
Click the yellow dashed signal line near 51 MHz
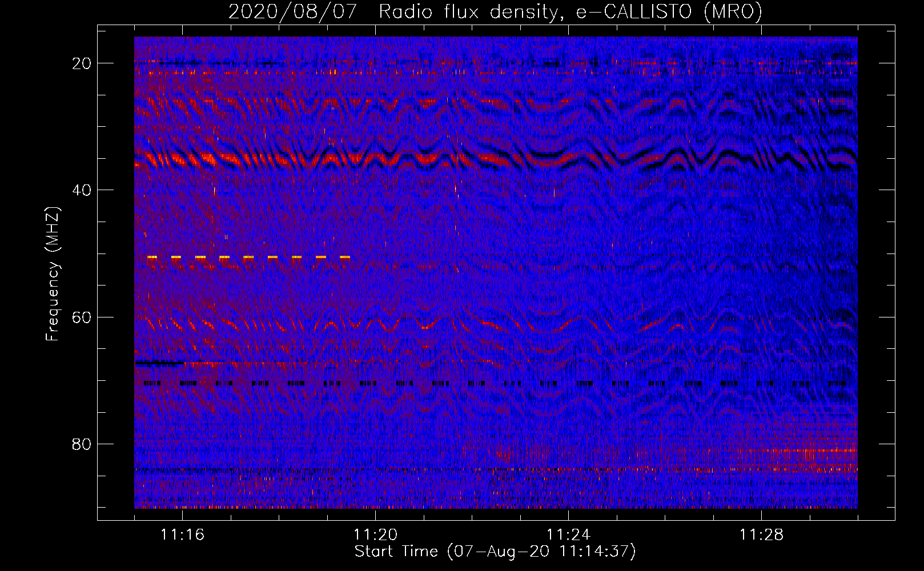(x=248, y=258)
